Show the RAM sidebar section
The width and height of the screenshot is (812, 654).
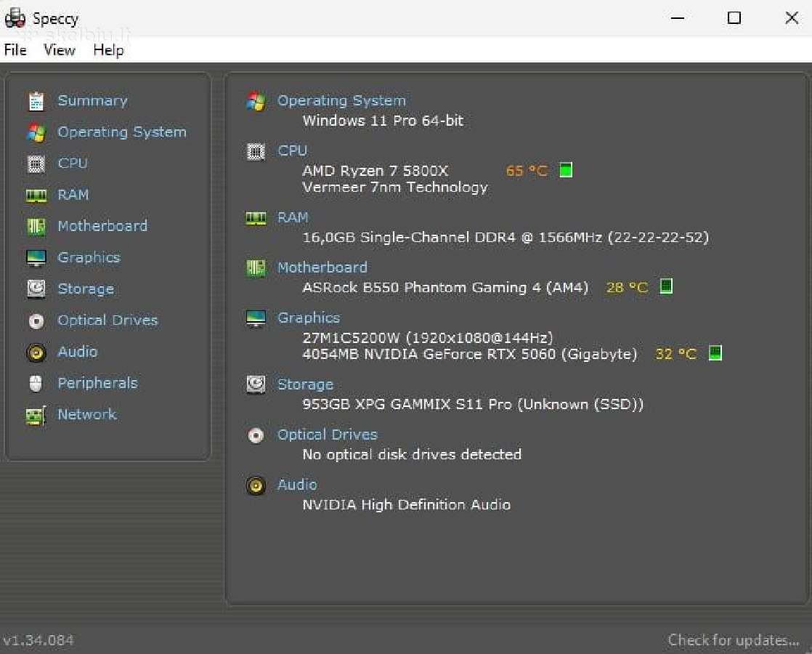pyautogui.click(x=73, y=195)
